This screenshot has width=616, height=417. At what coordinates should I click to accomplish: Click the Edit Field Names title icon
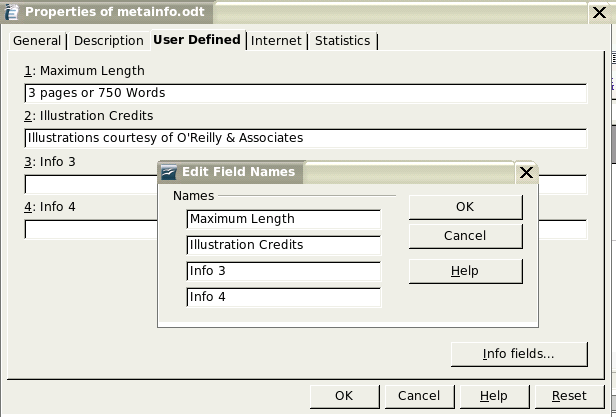tap(169, 172)
